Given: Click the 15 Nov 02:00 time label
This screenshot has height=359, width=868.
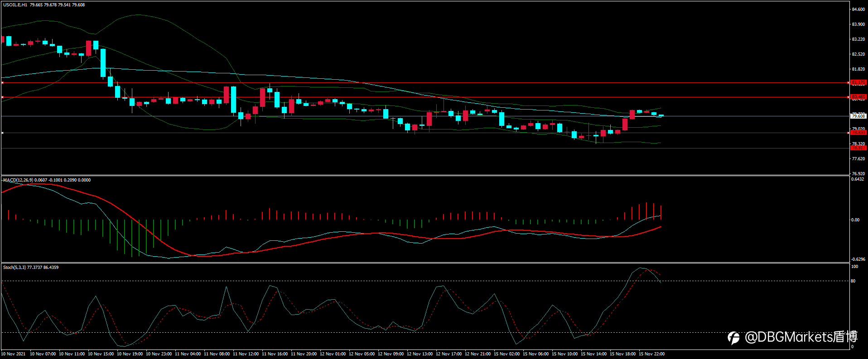Looking at the screenshot, I should pyautogui.click(x=506, y=354).
